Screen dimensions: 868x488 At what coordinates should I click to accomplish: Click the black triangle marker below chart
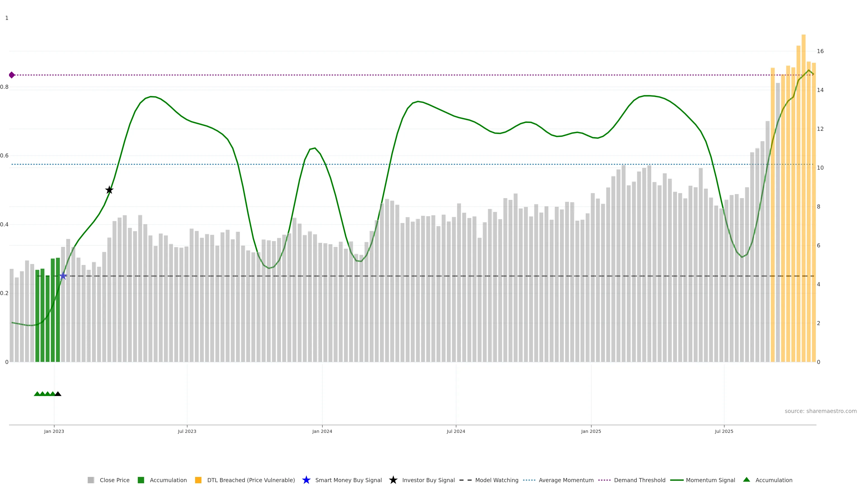(x=58, y=394)
